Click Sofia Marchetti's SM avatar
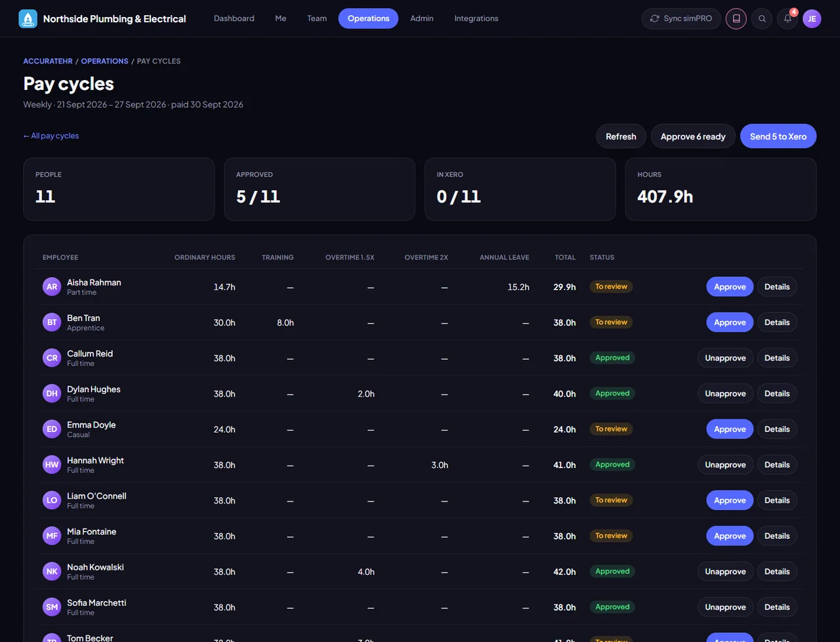840x642 pixels. (x=52, y=607)
